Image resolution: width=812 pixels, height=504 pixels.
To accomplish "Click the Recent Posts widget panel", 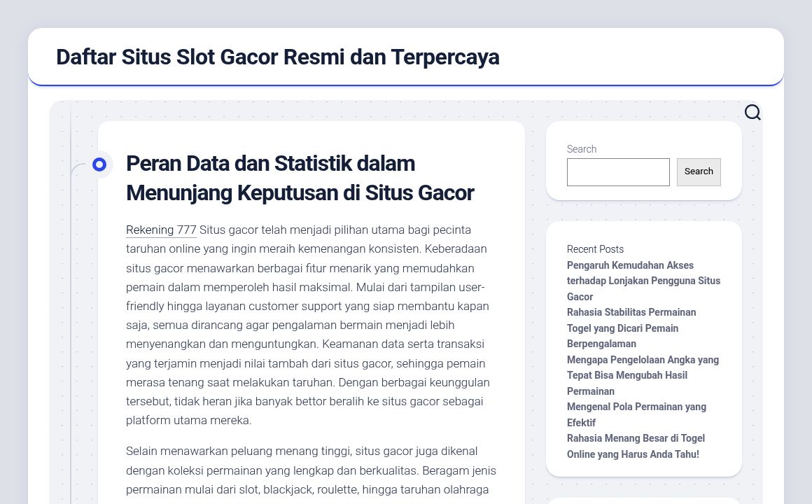I will (643, 349).
